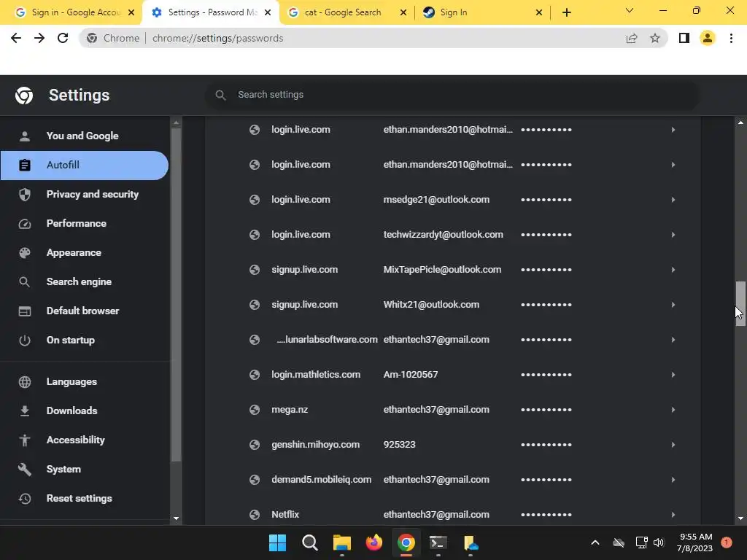
Task: Bookmark this page with the star icon
Action: coord(655,38)
